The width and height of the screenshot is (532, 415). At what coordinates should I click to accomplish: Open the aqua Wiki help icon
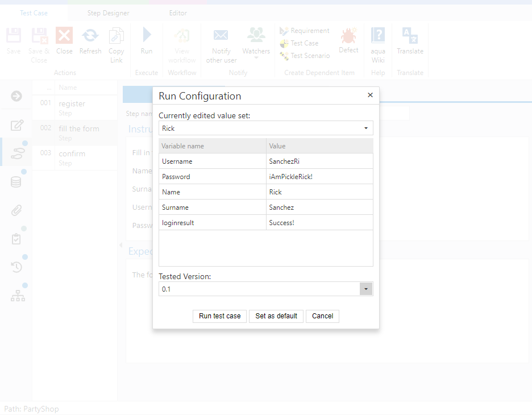(377, 35)
